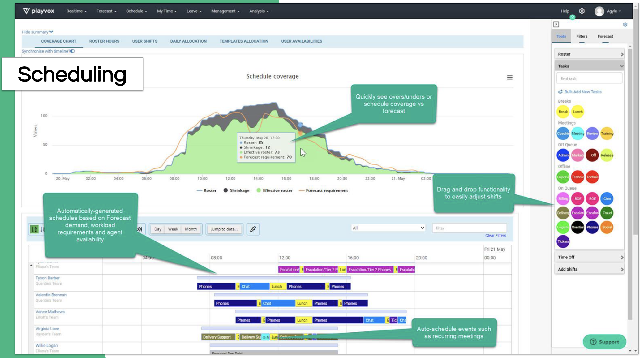
Task: Click the Coverage Chart tab
Action: coord(59,41)
